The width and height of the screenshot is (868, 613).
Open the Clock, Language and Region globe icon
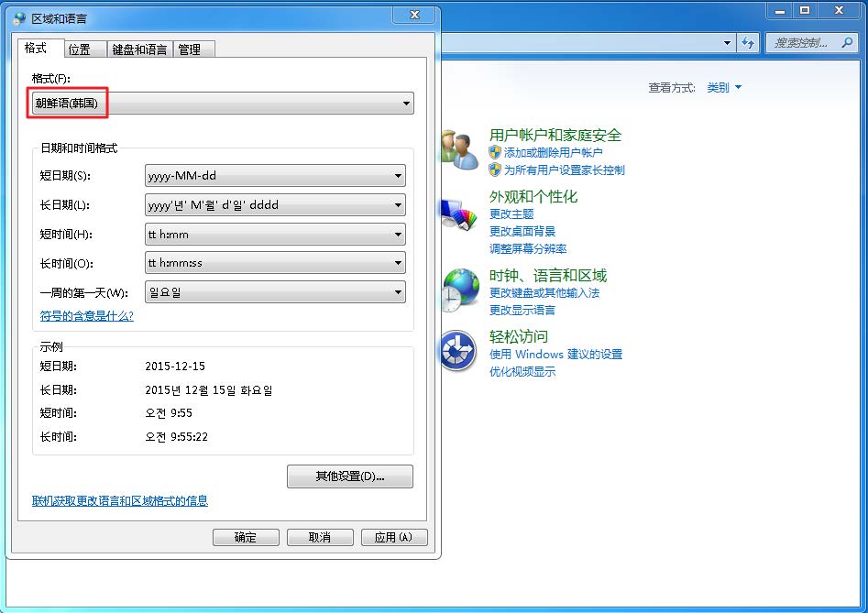460,290
